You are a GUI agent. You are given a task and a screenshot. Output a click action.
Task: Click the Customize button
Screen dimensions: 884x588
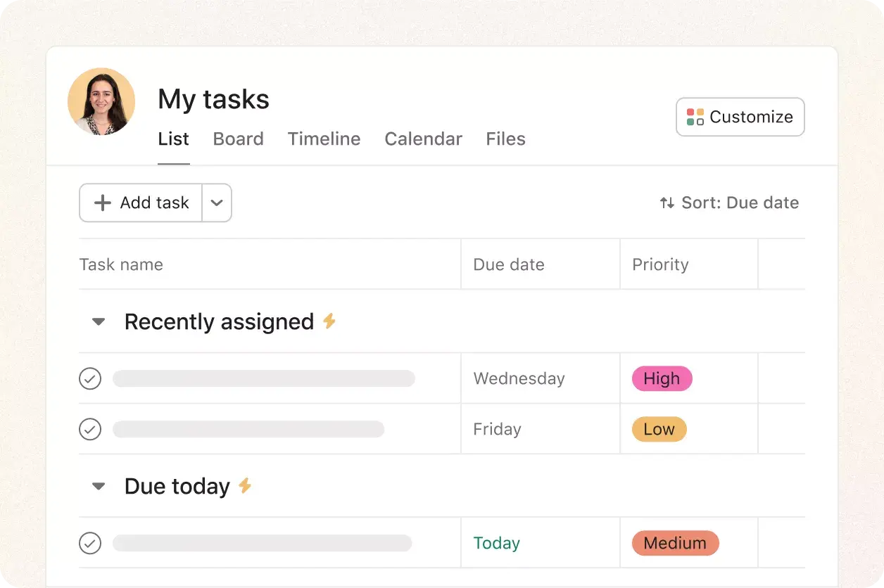740,117
